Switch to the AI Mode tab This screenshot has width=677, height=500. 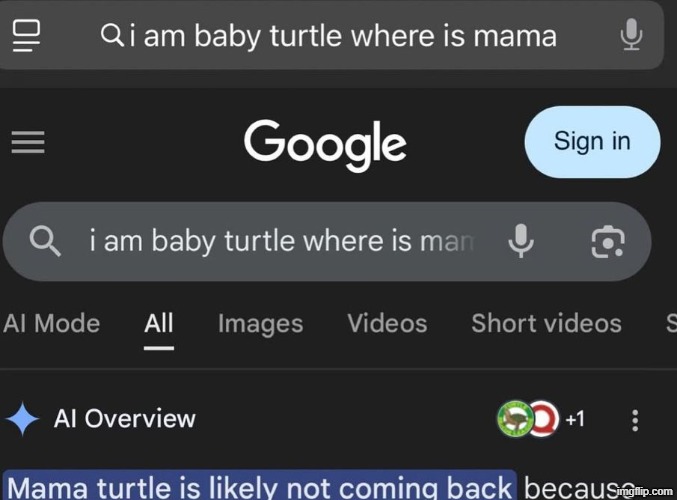click(x=51, y=323)
